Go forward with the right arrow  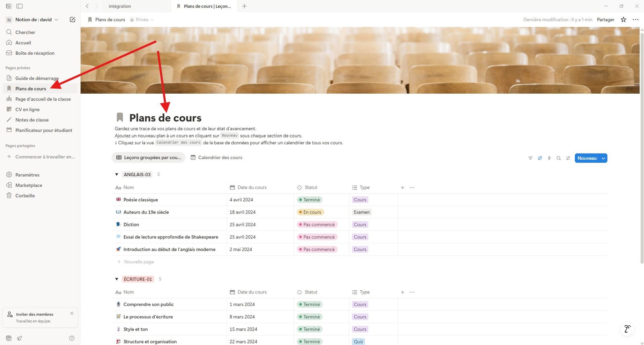coord(97,6)
